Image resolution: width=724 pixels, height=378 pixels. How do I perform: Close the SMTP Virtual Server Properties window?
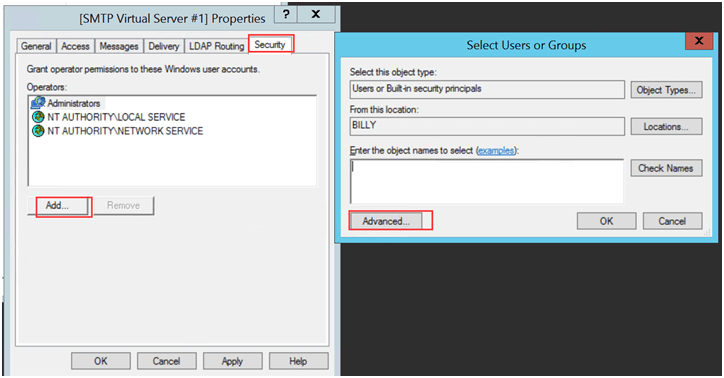point(316,14)
